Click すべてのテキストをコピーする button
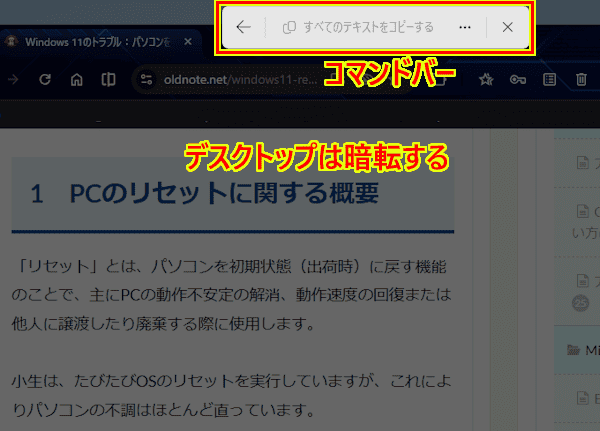 tap(357, 27)
